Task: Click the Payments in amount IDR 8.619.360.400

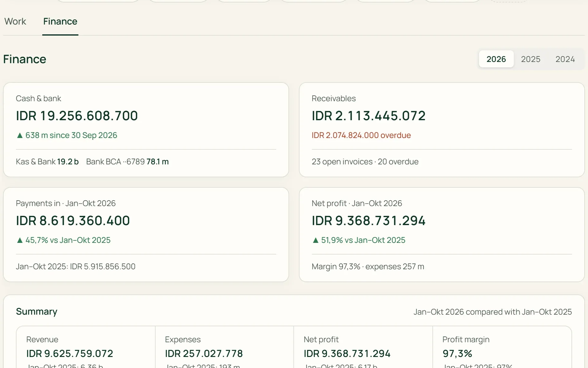Action: 73,221
